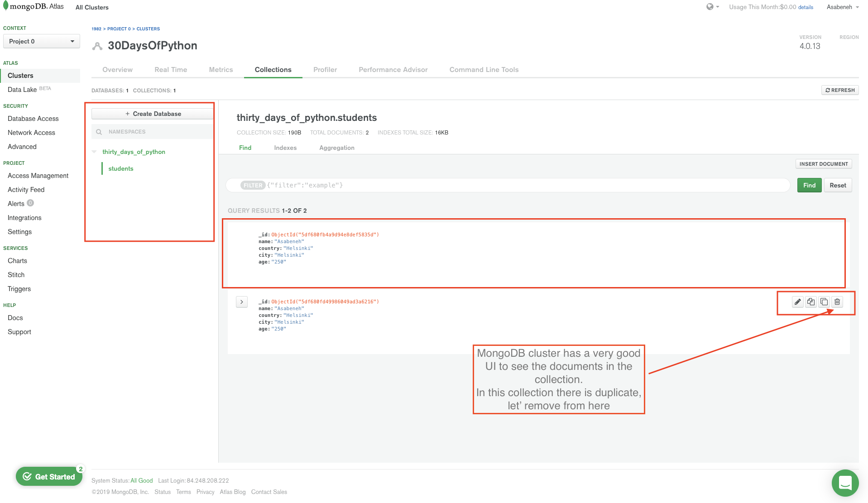Click the globe icon in top bar

click(710, 7)
